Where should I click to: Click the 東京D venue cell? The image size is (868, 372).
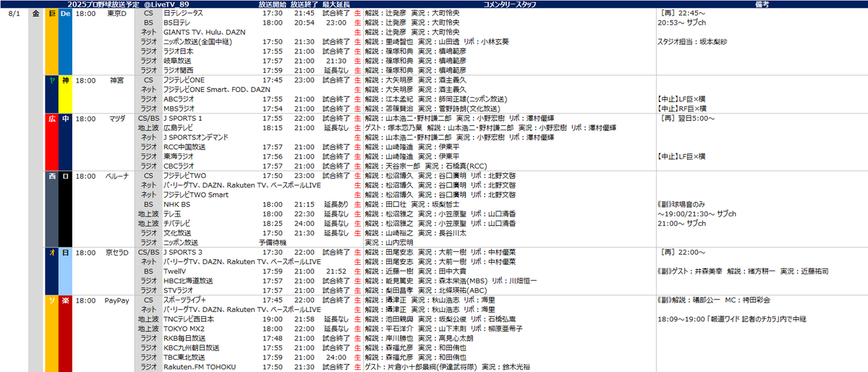(x=117, y=13)
